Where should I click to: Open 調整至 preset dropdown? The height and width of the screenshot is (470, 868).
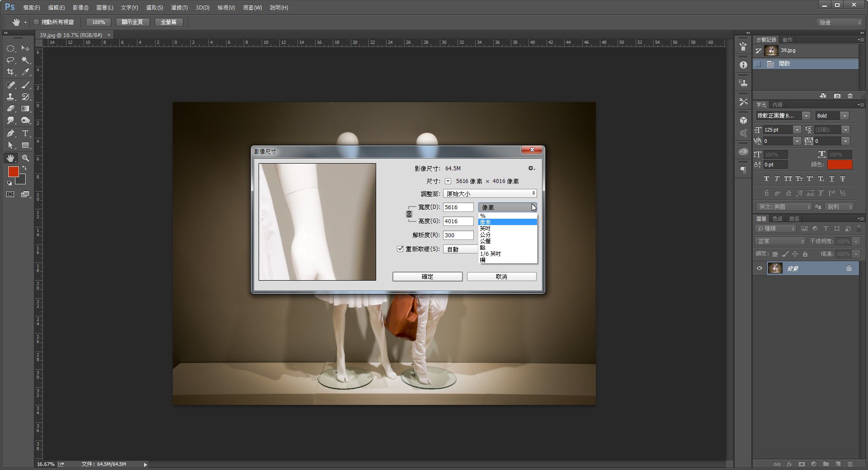[490, 193]
